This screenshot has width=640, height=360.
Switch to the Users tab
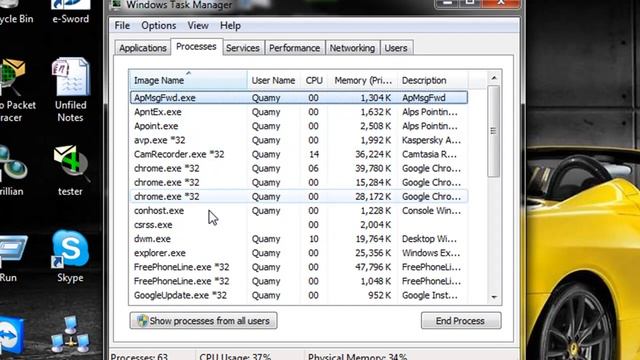coord(396,48)
